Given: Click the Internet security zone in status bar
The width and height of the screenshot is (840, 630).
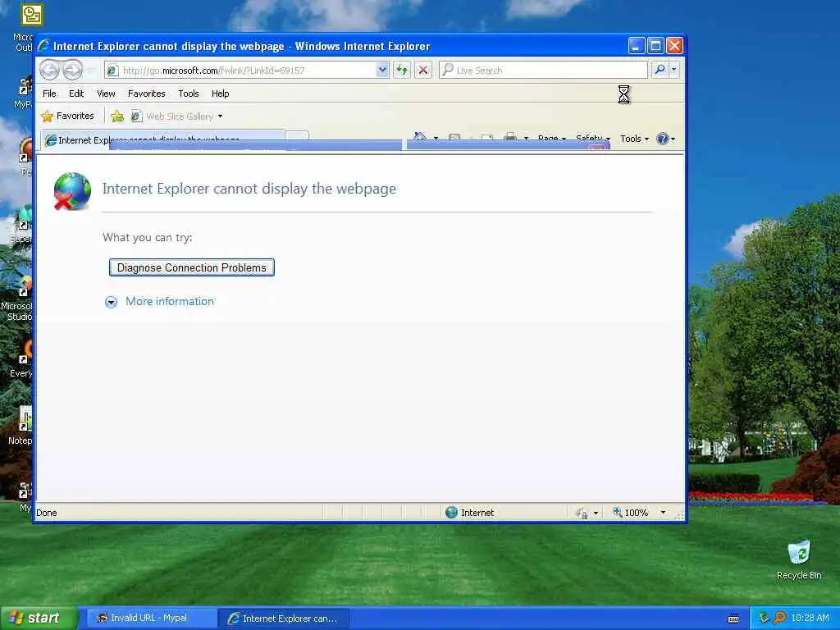Looking at the screenshot, I should coord(470,513).
